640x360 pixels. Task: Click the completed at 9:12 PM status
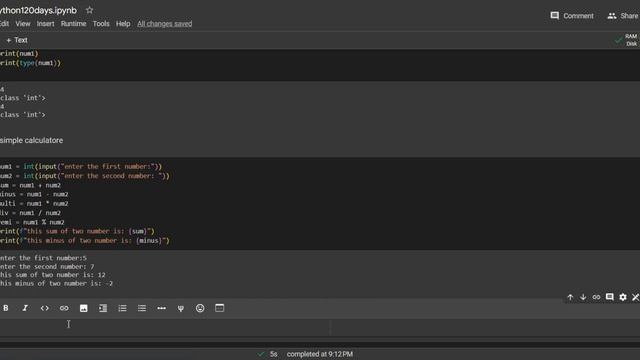tap(320, 354)
